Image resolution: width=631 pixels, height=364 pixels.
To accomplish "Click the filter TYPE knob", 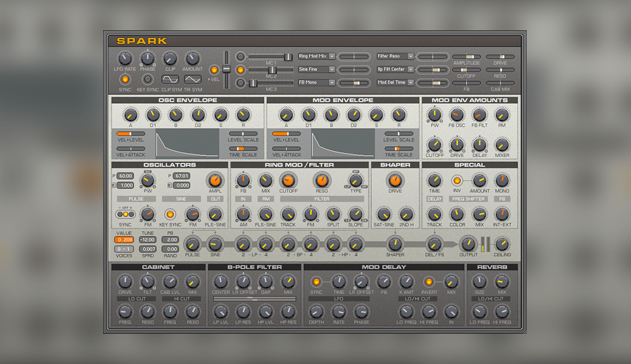I will pyautogui.click(x=356, y=181).
